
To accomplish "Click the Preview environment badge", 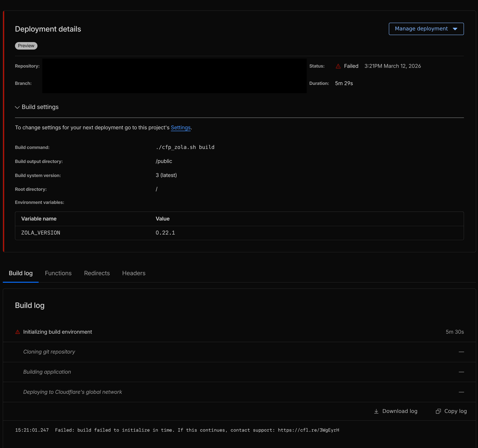I will point(26,46).
